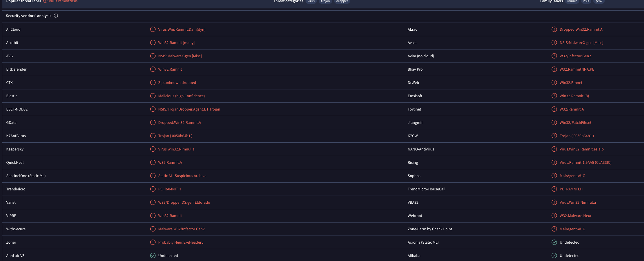644x261 pixels.
Task: Click the vendor name TrendMicro-HouseCall
Action: (x=426, y=189)
